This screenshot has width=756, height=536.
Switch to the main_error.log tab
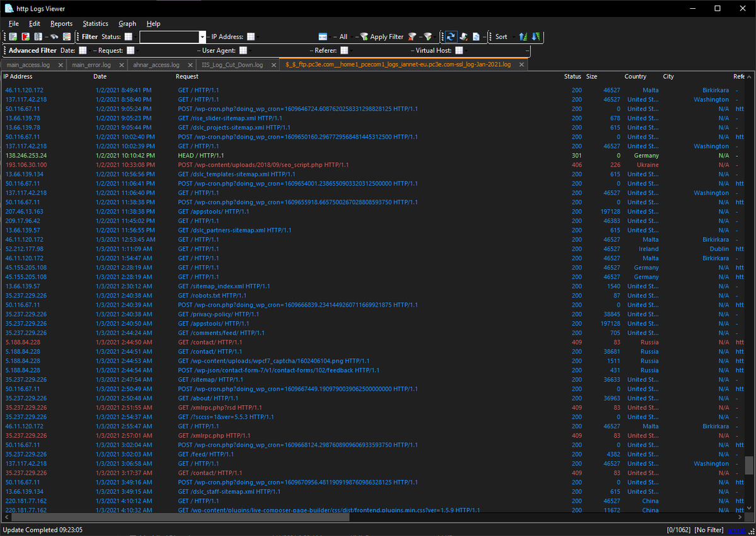click(x=91, y=65)
